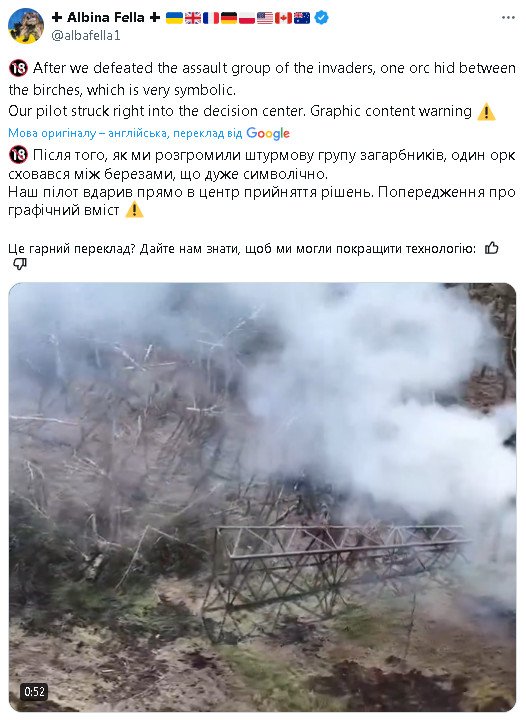Click the original English post text
The width and height of the screenshot is (526, 720).
tap(262, 90)
